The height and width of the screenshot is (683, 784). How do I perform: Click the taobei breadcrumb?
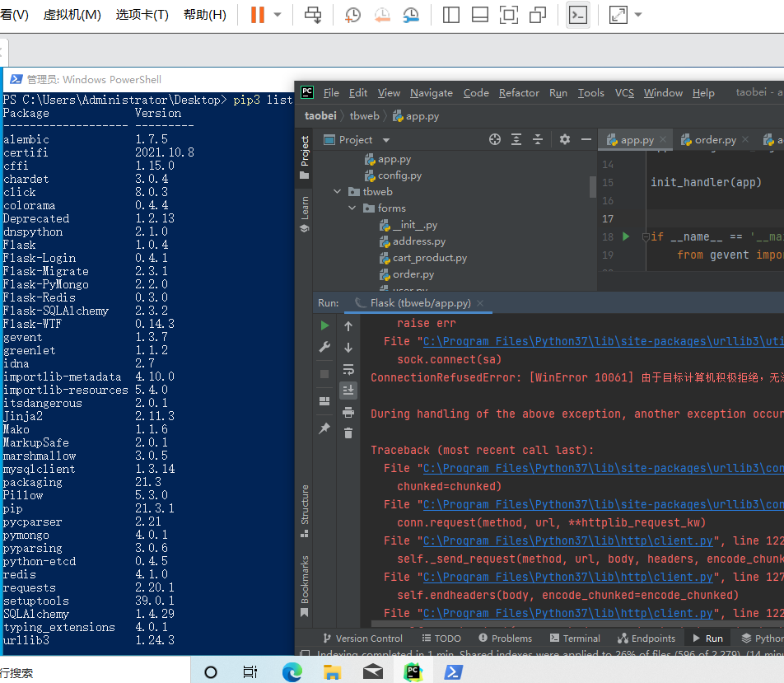click(320, 115)
